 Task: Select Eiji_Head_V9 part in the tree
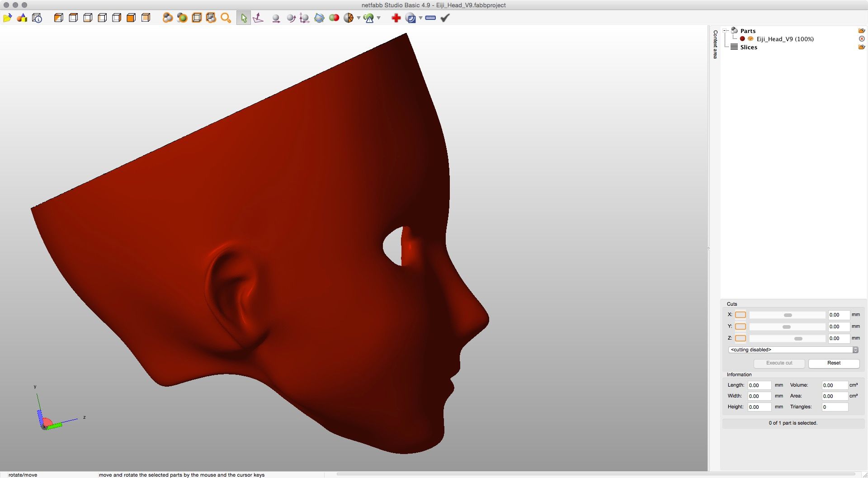785,39
